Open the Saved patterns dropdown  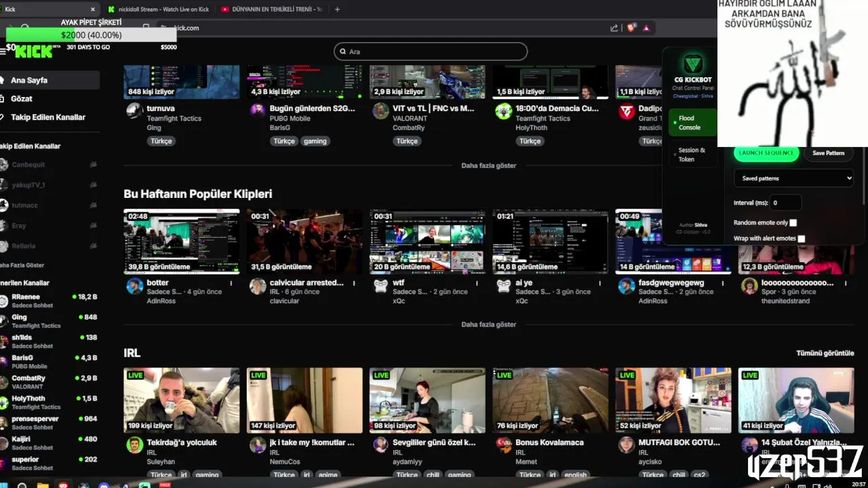click(793, 178)
